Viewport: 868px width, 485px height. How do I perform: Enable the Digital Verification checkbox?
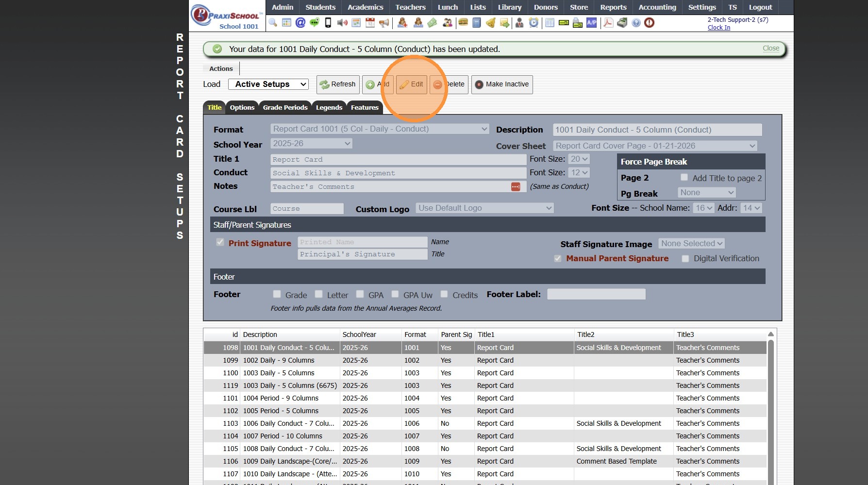click(x=685, y=259)
